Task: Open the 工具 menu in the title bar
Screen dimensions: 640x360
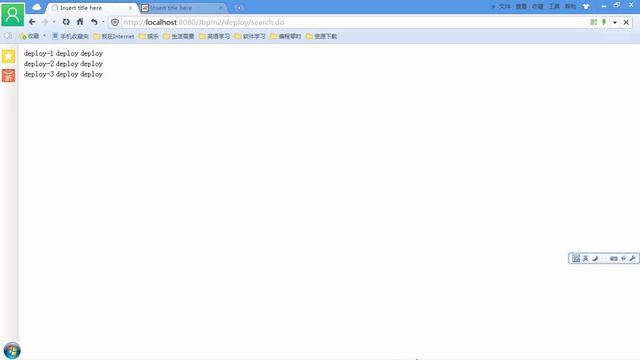Action: click(x=554, y=7)
